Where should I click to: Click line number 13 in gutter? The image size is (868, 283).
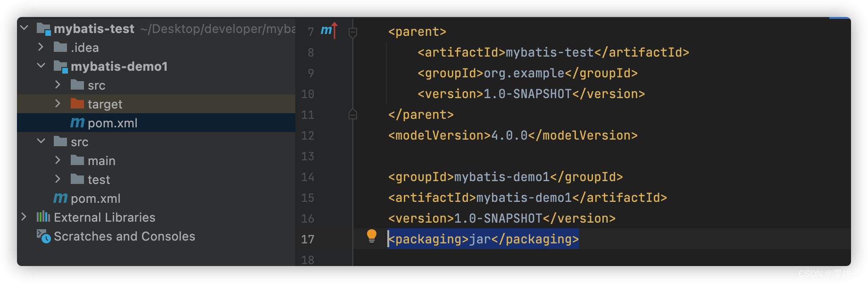(x=308, y=157)
